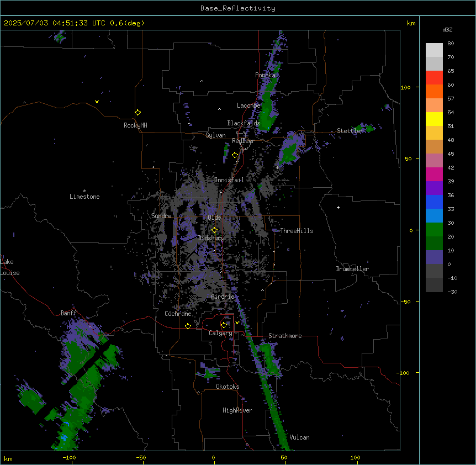Click the HighRiver city label
The image size is (476, 465).
(x=237, y=410)
